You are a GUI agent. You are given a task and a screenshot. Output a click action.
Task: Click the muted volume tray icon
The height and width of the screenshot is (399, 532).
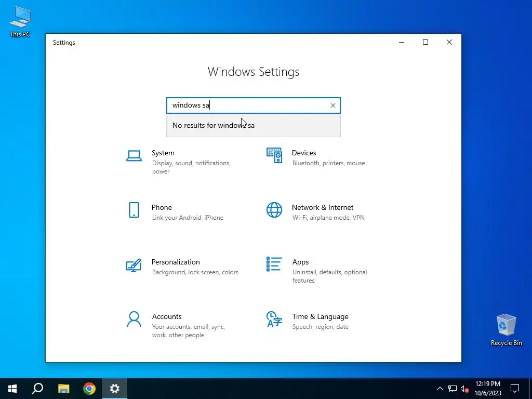click(x=465, y=389)
